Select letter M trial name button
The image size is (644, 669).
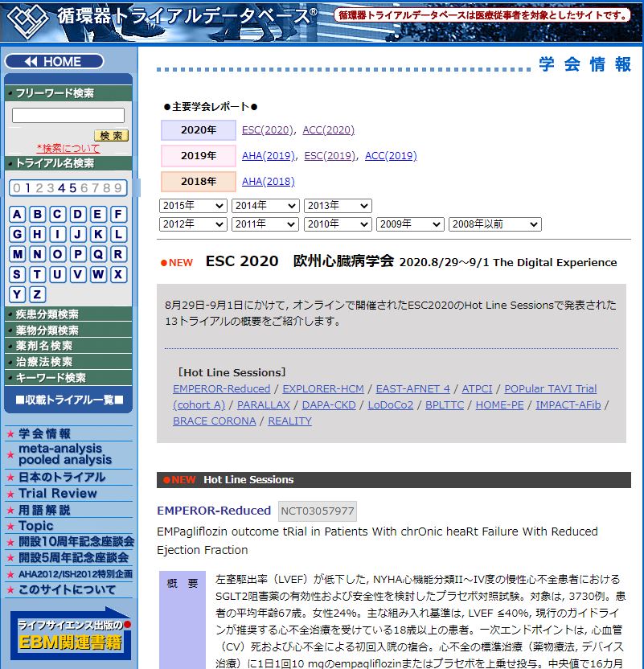coord(17,254)
